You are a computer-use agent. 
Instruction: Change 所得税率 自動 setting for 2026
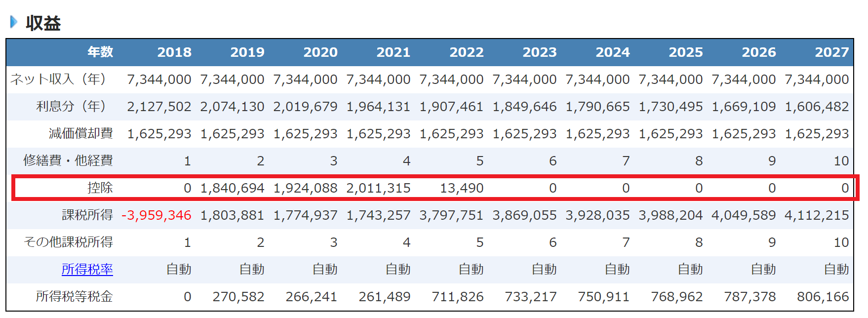[763, 270]
